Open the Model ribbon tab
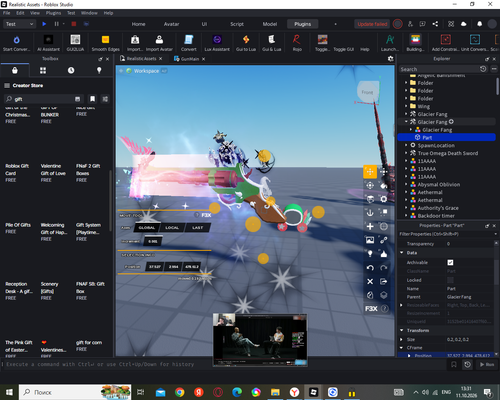This screenshot has width=500, height=400. tap(270, 24)
